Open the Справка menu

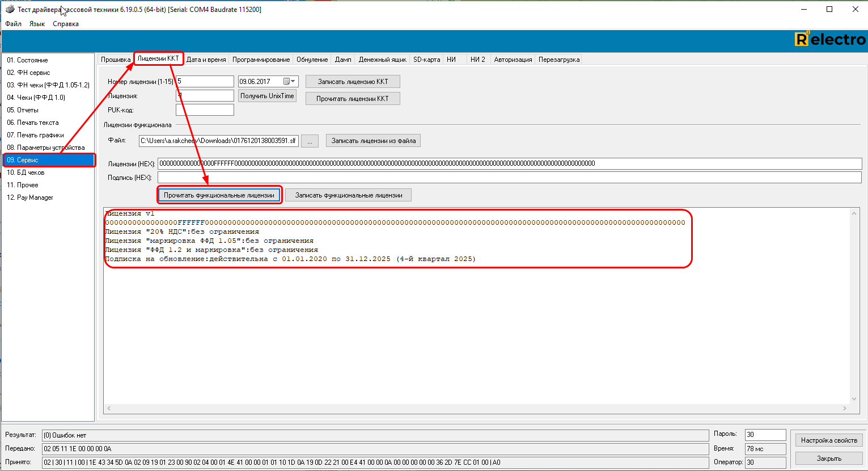pyautogui.click(x=66, y=24)
